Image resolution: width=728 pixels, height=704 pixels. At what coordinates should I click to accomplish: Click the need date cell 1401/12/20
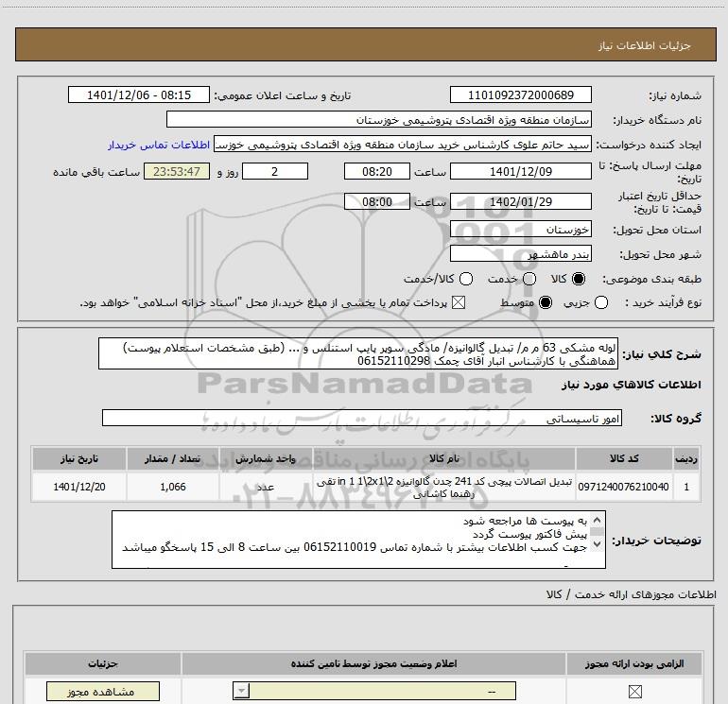(x=78, y=487)
